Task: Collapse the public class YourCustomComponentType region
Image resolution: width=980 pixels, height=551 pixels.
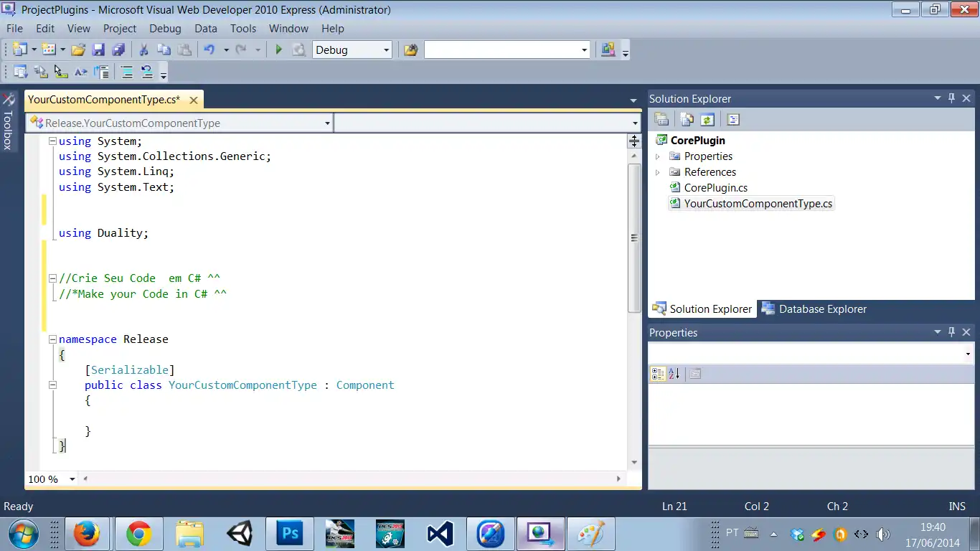Action: (52, 385)
